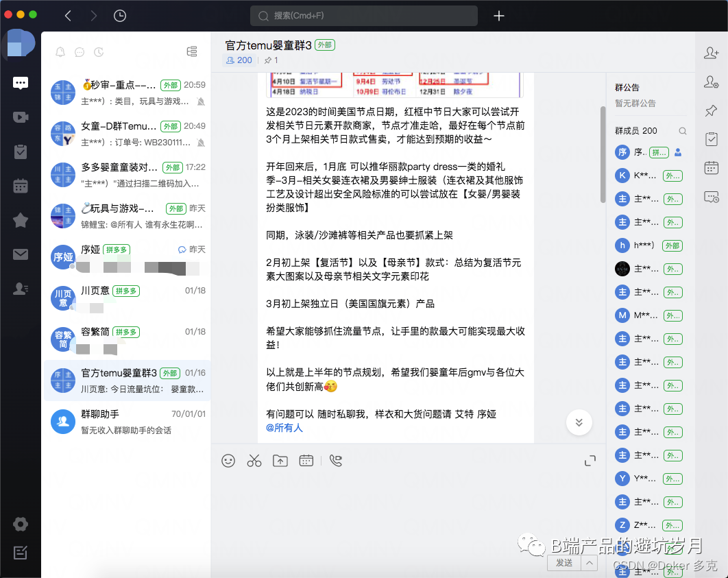This screenshot has width=728, height=578.
Task: Open the 序娅 chat
Action: (126, 258)
